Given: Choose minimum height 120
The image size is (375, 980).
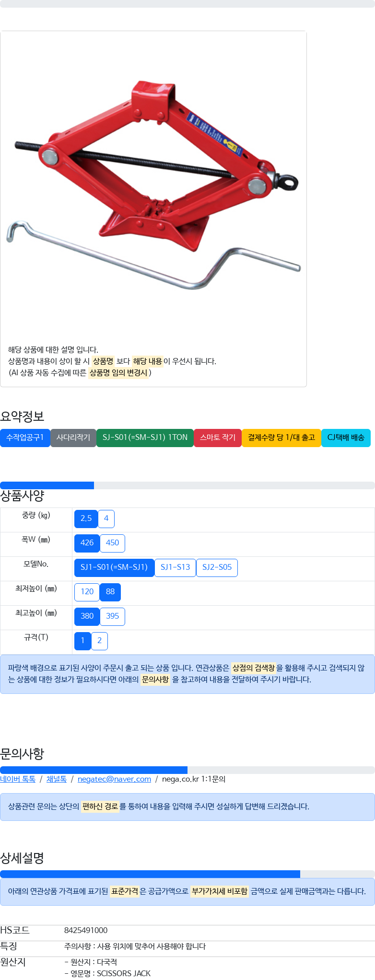Looking at the screenshot, I should point(87,592).
